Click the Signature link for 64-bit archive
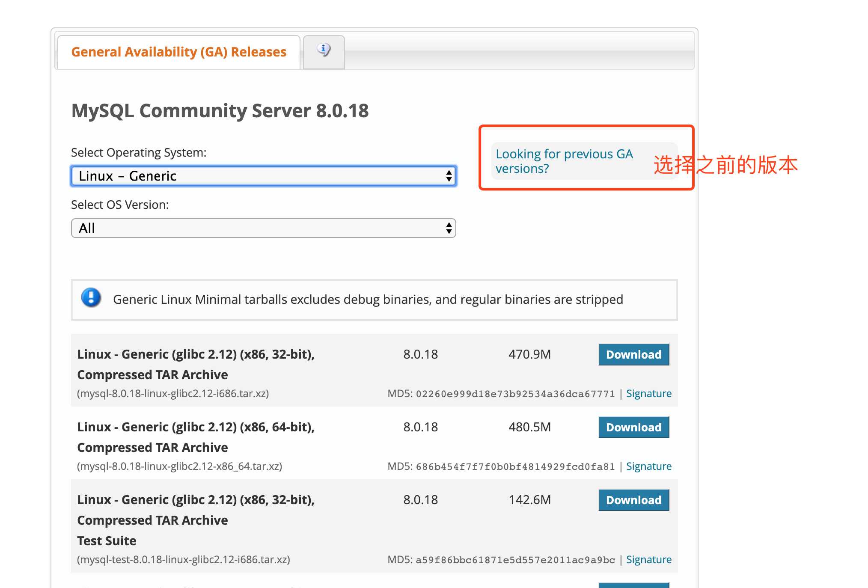868x588 pixels. click(x=648, y=466)
